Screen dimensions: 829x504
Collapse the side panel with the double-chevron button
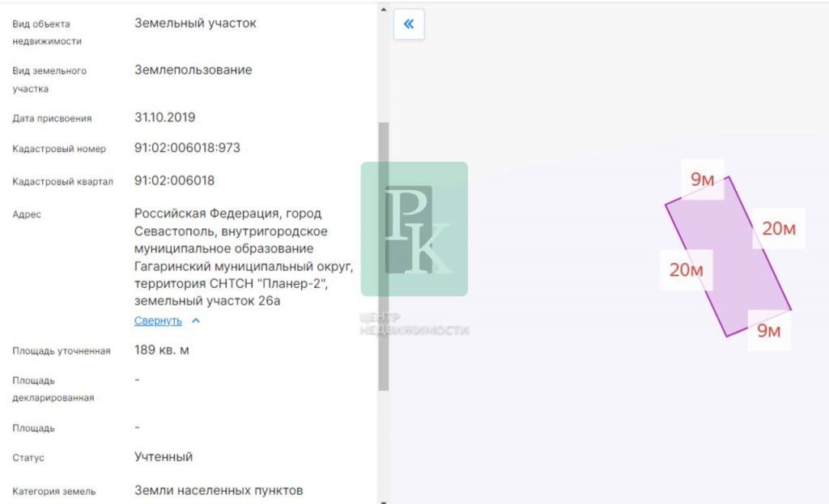409,24
